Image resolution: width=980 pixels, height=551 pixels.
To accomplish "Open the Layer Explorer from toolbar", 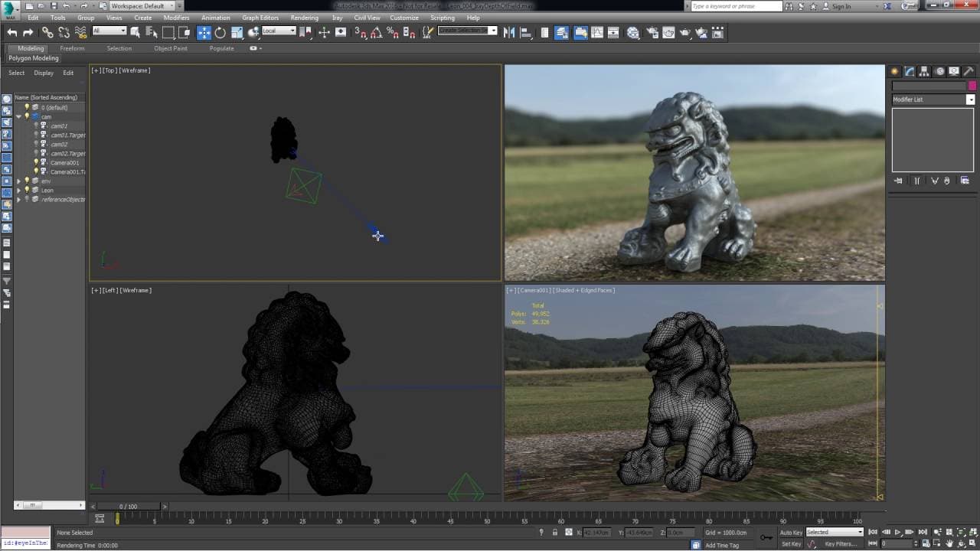I will point(562,32).
